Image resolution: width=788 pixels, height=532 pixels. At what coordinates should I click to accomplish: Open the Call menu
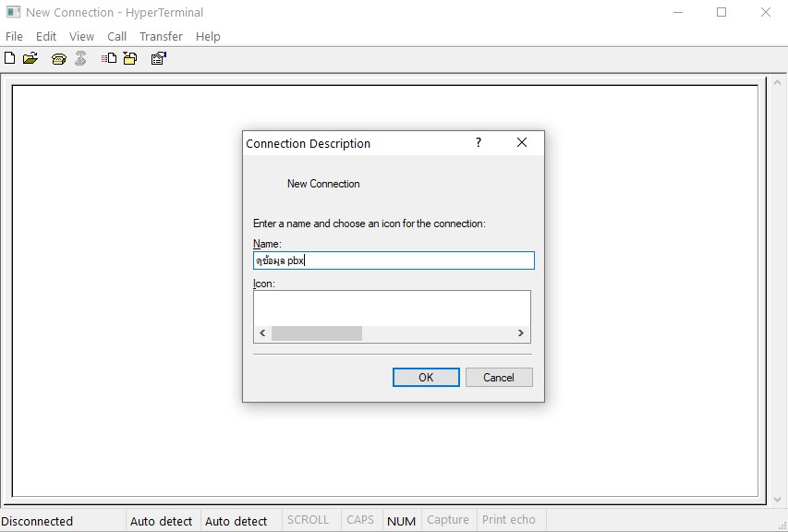(116, 36)
